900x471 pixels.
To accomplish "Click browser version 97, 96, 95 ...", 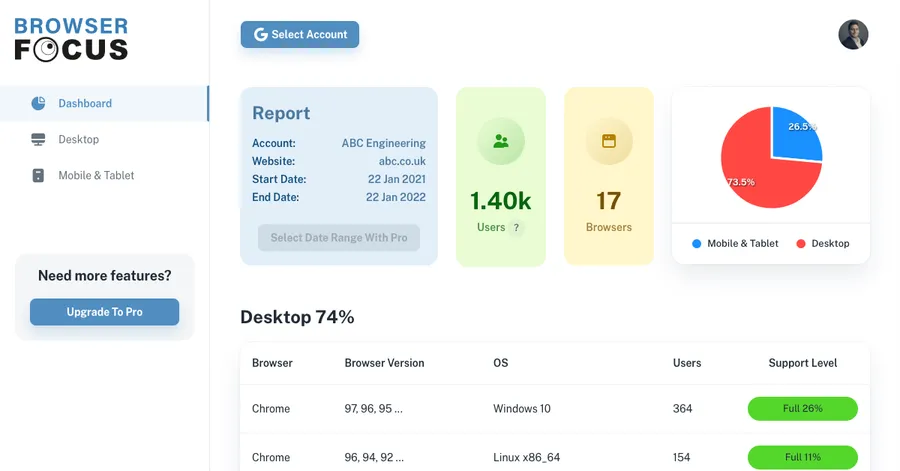I will click(373, 408).
